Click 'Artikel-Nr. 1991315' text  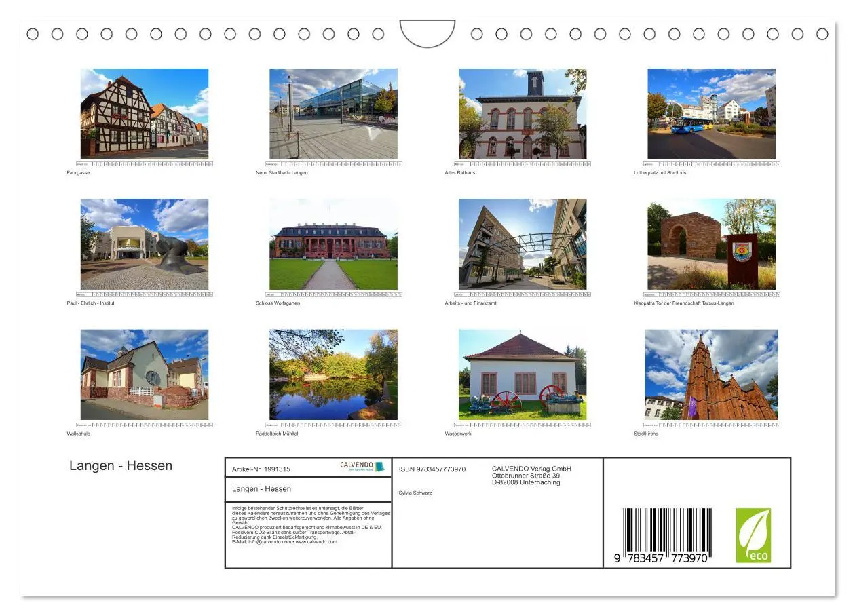(261, 469)
